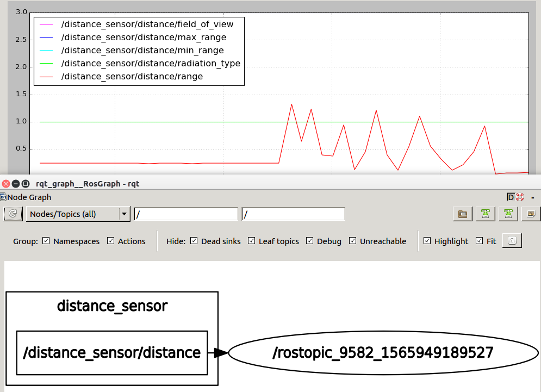This screenshot has height=392, width=541.
Task: Toggle the Debug hide checkbox
Action: (310, 240)
